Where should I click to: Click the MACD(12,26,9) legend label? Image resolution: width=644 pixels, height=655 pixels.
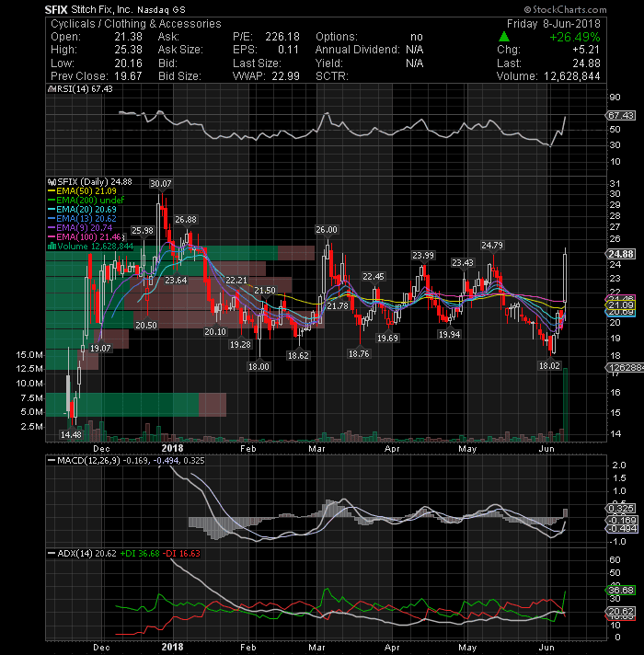coord(88,460)
